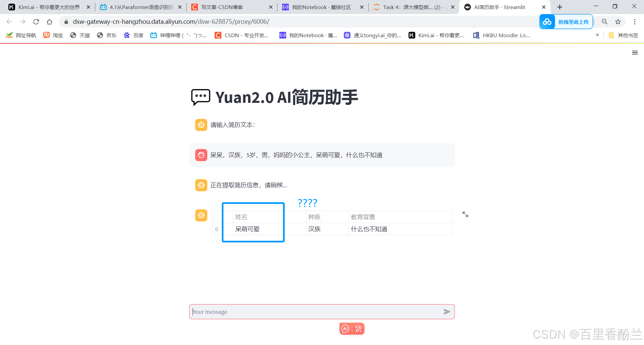Close the Task 4 tab

[452, 7]
